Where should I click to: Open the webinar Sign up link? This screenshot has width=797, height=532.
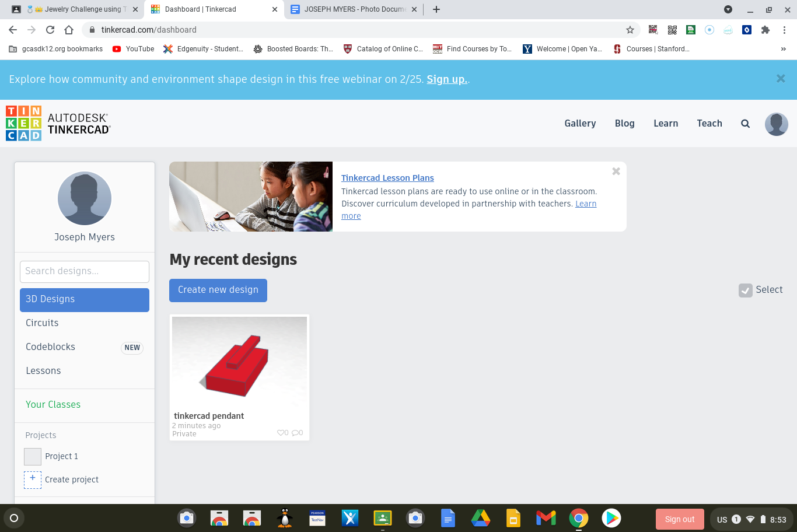click(x=446, y=79)
